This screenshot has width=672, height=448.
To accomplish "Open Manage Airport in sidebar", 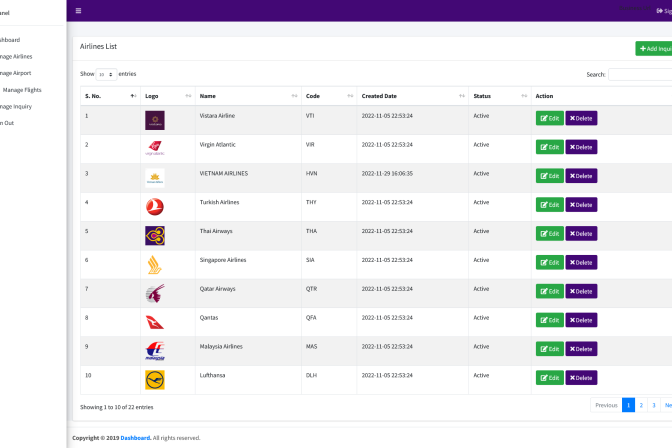I will coord(16,73).
